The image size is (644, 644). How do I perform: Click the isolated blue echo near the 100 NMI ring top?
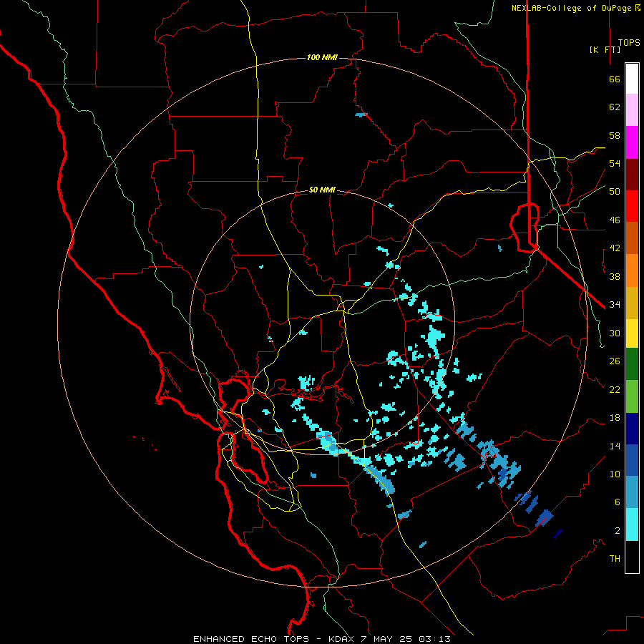click(x=361, y=114)
